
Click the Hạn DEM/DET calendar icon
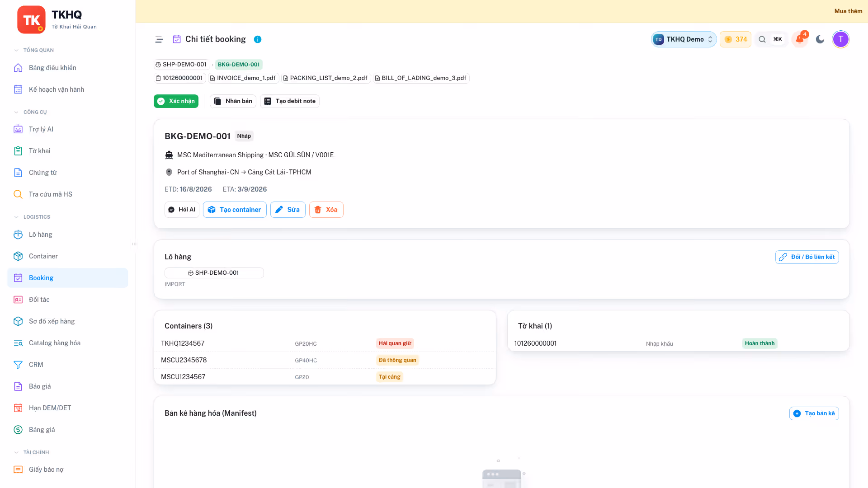pos(18,408)
